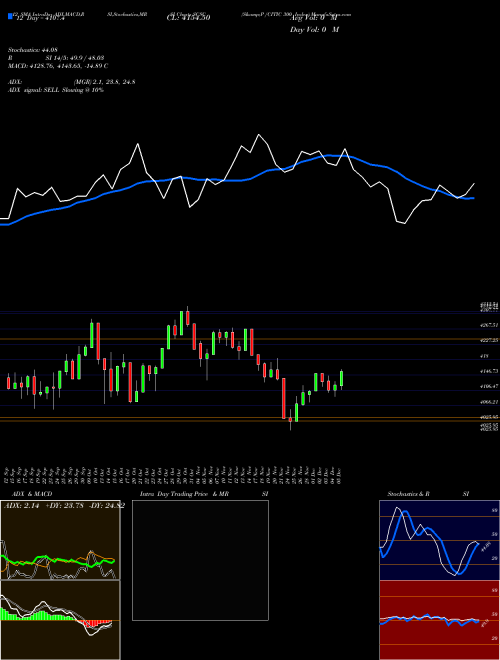
Task: Click the 'ADX signal: SELL' text
Action: click(35, 90)
